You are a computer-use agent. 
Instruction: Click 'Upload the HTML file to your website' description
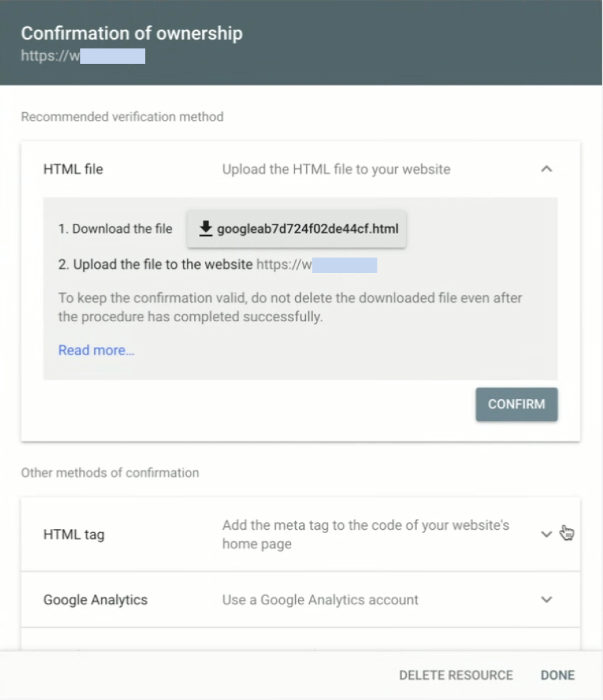click(336, 169)
